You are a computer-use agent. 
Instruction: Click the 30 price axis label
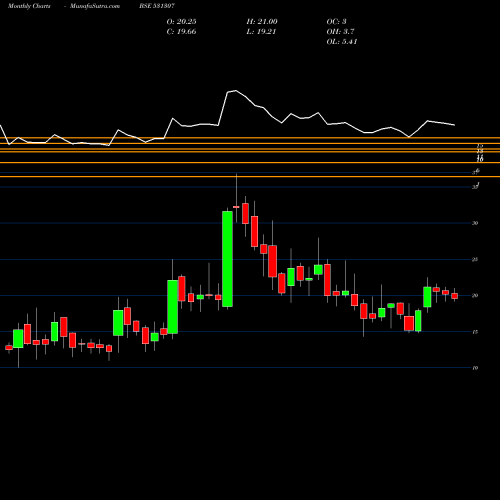point(475,223)
